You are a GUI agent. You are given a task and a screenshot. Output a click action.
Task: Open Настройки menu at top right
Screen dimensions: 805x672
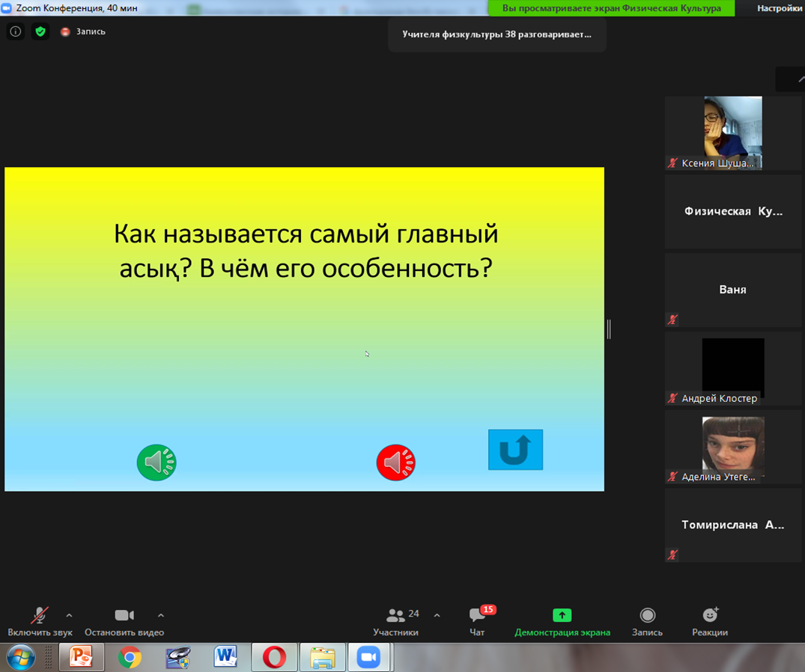(779, 8)
